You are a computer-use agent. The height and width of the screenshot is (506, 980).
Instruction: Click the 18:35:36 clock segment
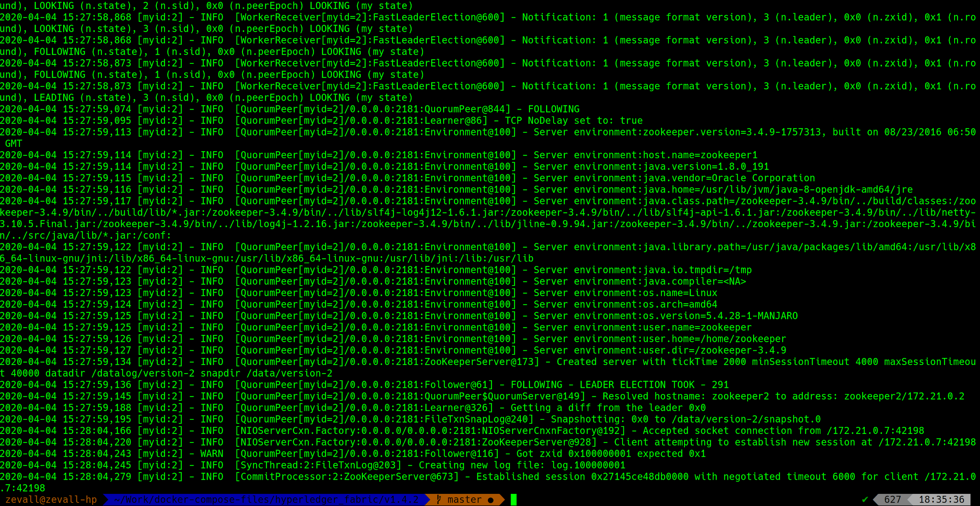(941, 500)
